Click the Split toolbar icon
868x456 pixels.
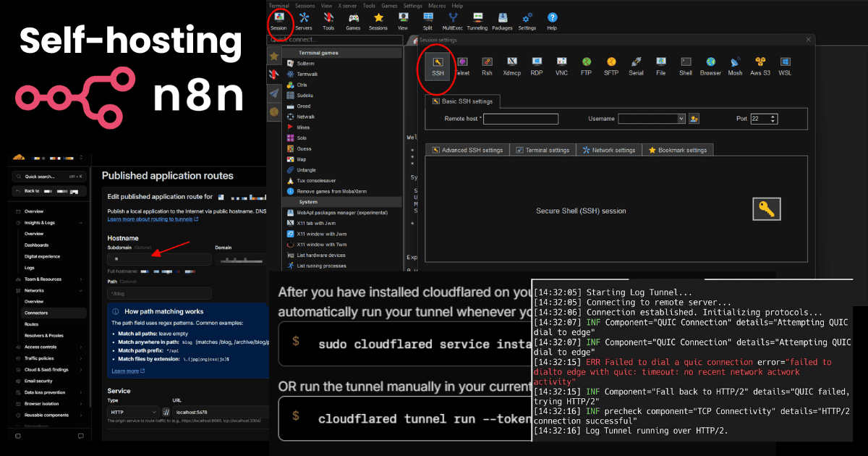(x=428, y=21)
